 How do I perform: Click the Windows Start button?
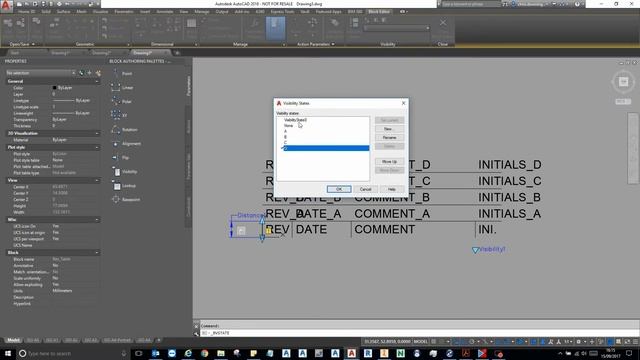coord(8,353)
